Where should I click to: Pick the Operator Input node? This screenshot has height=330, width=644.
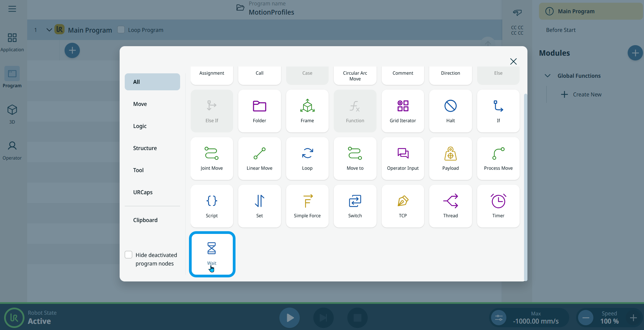[403, 159]
